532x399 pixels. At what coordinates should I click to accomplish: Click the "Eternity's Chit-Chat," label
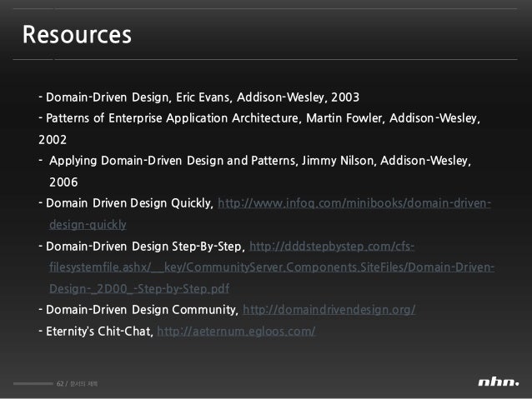[x=99, y=331]
